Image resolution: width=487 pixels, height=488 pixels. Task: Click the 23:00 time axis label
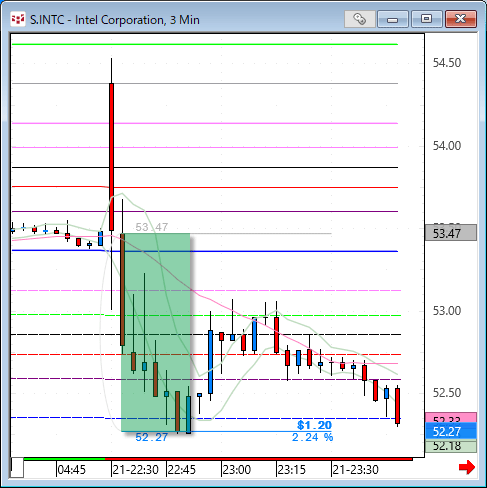(237, 470)
